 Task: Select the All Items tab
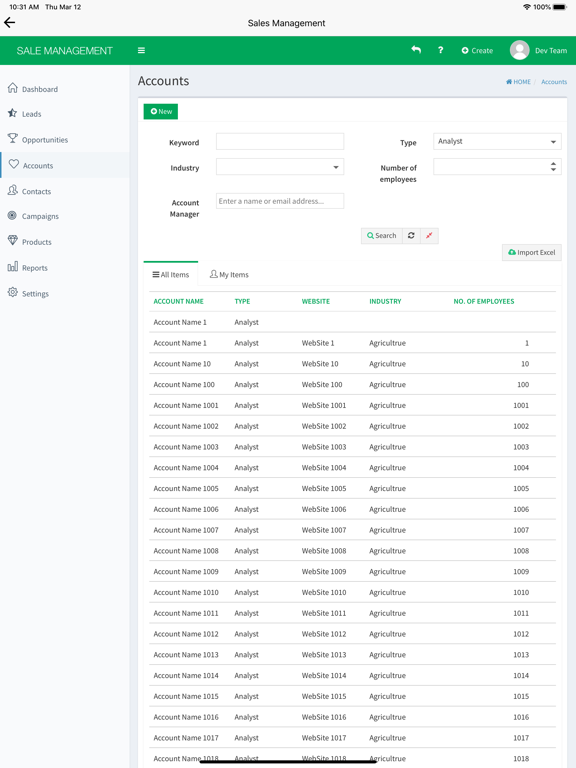[x=170, y=274]
